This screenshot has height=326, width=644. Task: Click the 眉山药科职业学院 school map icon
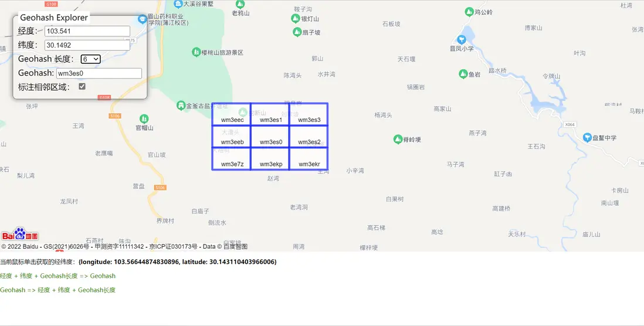pyautogui.click(x=143, y=19)
